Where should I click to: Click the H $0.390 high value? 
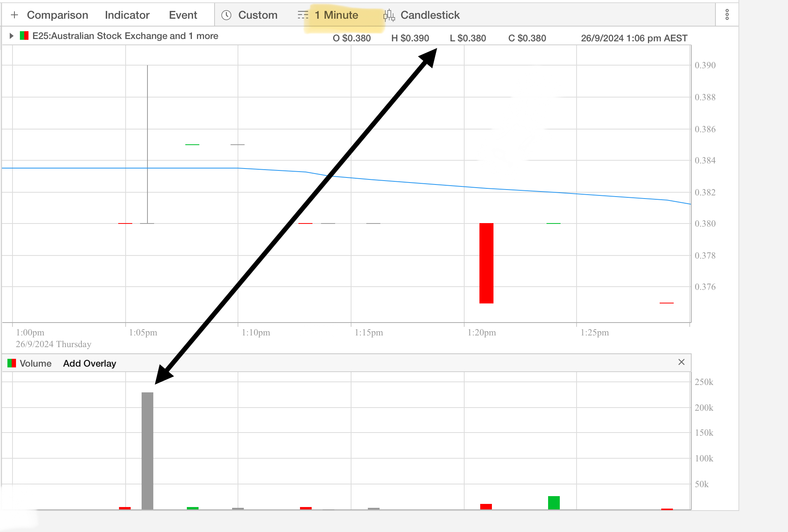[x=410, y=38]
